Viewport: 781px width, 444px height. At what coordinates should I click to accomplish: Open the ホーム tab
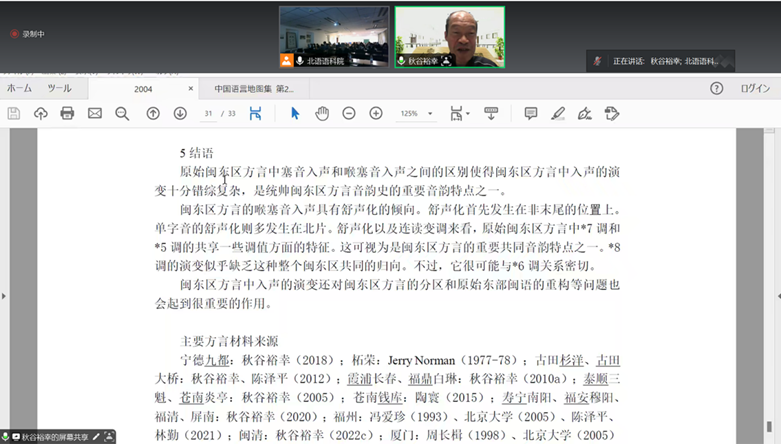pos(19,88)
